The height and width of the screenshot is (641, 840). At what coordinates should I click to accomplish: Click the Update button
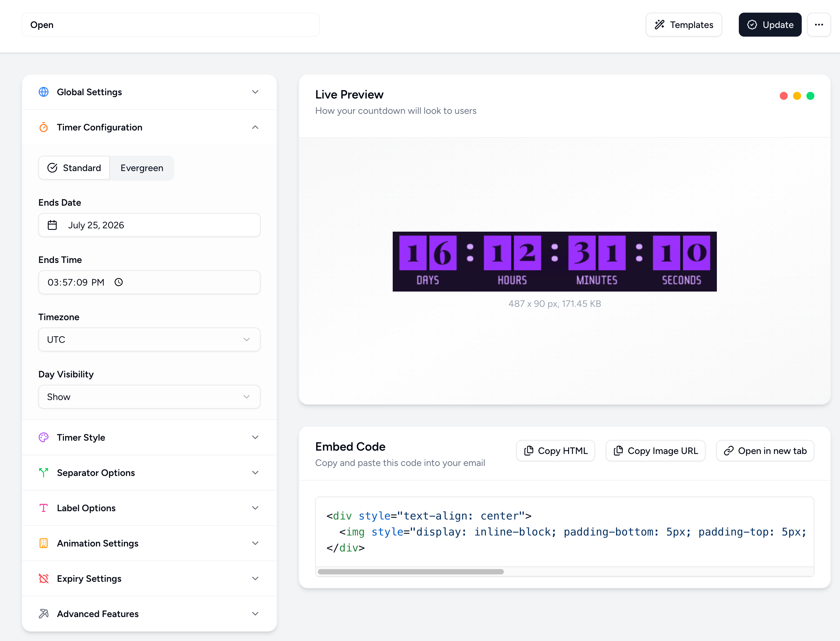[x=770, y=25]
